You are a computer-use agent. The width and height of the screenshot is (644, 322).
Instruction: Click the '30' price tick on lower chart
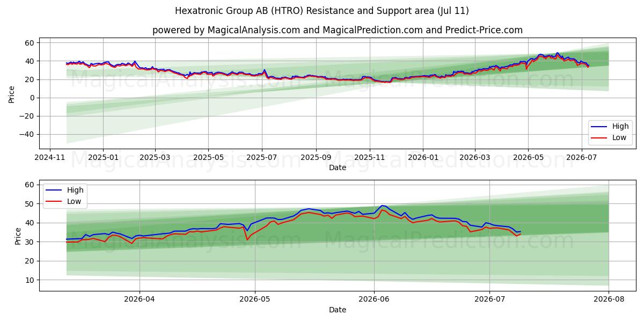click(30, 242)
